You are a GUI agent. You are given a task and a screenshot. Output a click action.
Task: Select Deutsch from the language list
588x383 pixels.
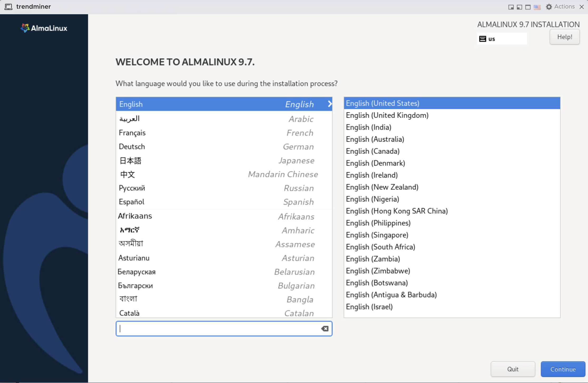pyautogui.click(x=224, y=146)
